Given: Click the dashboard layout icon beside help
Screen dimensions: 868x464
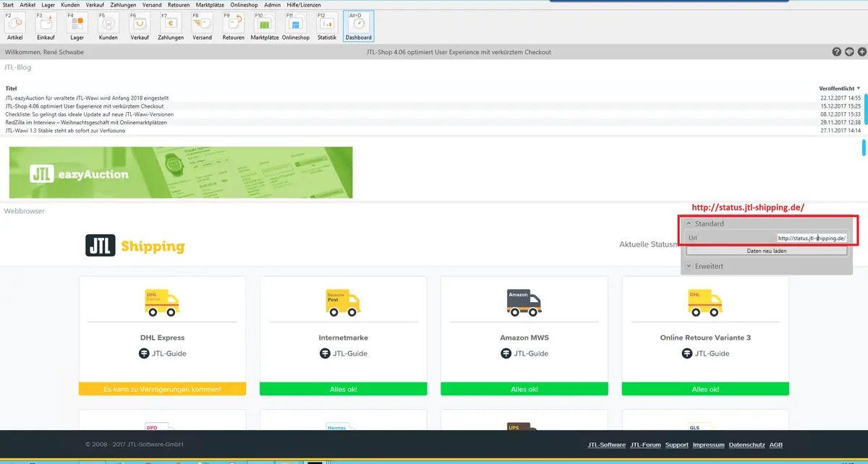Looking at the screenshot, I should (x=849, y=52).
